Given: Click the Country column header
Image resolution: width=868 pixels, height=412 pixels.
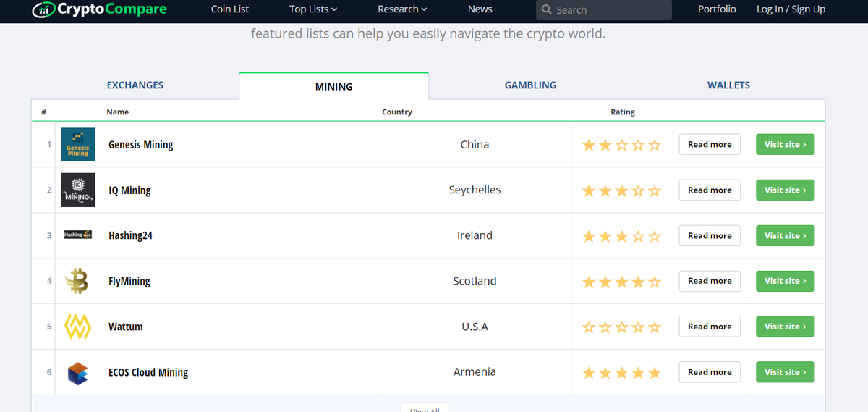Looking at the screenshot, I should 397,112.
